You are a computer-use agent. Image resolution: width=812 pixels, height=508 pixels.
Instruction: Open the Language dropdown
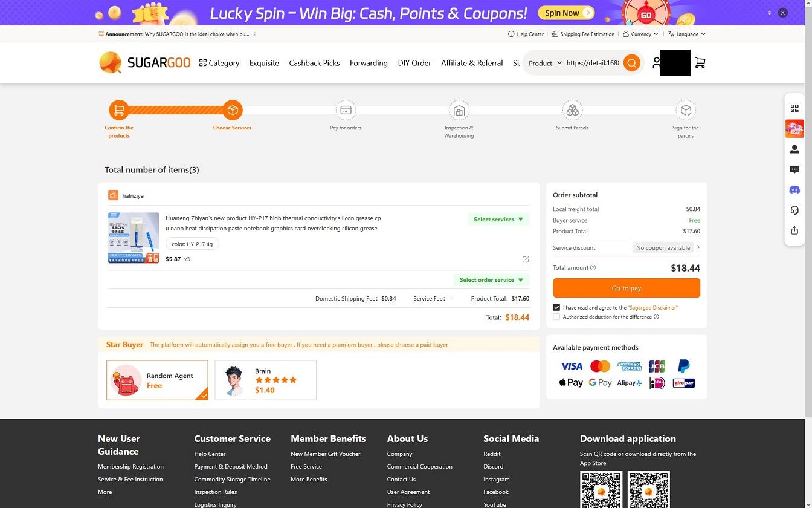point(687,34)
